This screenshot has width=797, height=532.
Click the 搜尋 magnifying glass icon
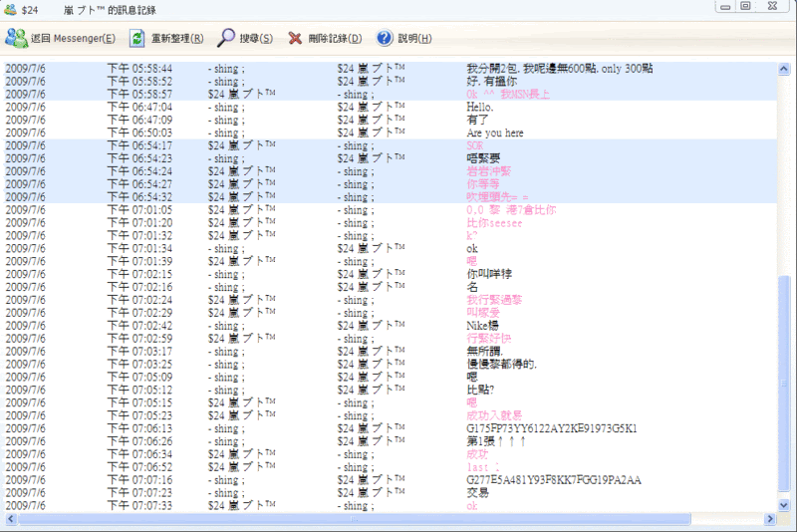tap(226, 38)
